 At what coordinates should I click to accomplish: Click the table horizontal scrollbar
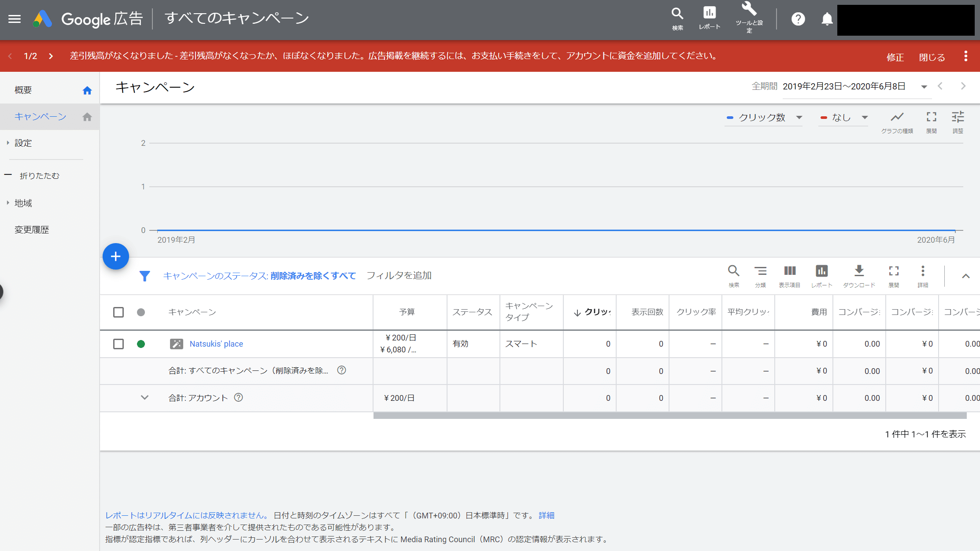pos(669,415)
